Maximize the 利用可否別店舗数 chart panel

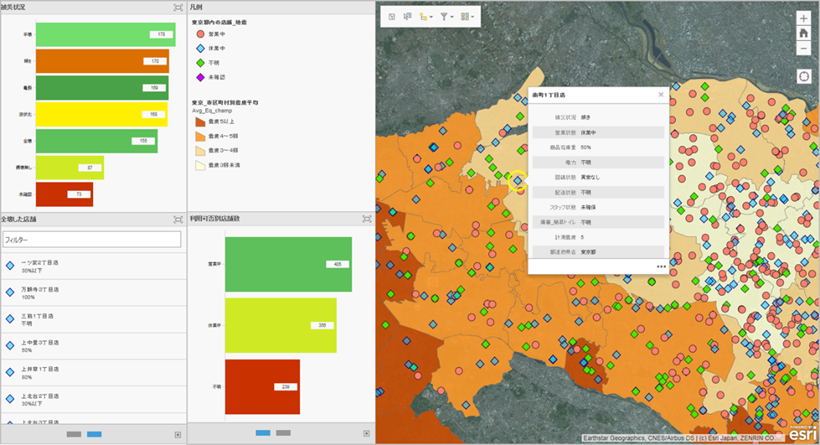(x=366, y=218)
